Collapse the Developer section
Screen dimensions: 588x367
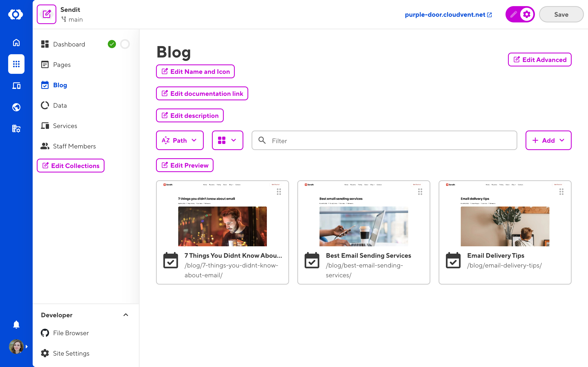[126, 315]
